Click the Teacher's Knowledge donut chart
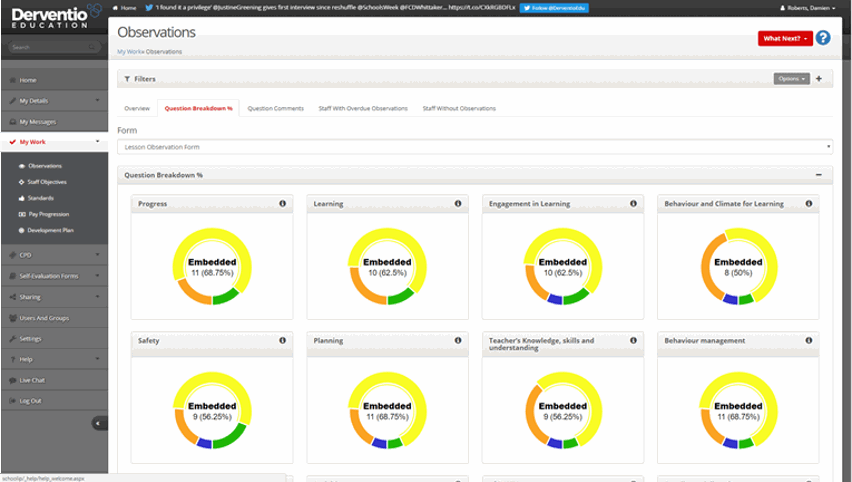This screenshot has width=852, height=482. coord(563,410)
